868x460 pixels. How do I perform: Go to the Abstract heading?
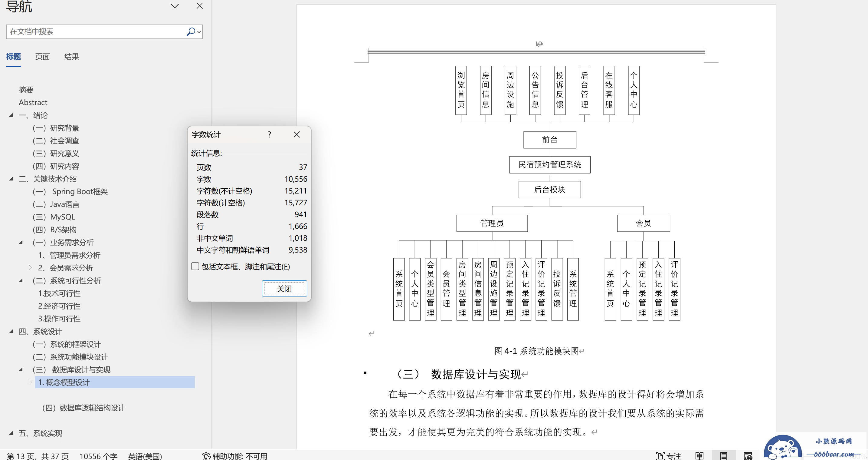click(x=33, y=103)
